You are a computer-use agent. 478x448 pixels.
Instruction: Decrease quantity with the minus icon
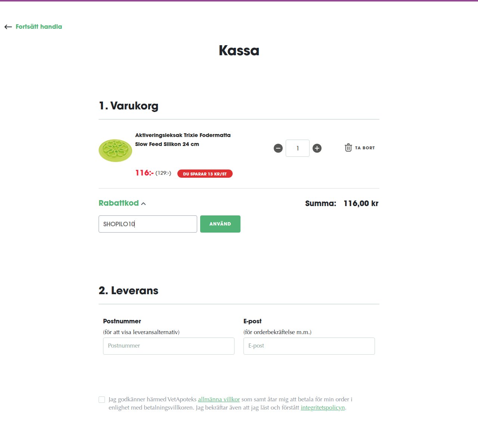coord(278,148)
